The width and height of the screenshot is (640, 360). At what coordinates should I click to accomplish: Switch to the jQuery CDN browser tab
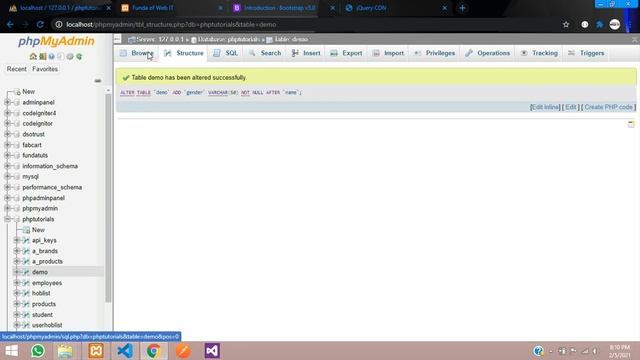(x=395, y=8)
